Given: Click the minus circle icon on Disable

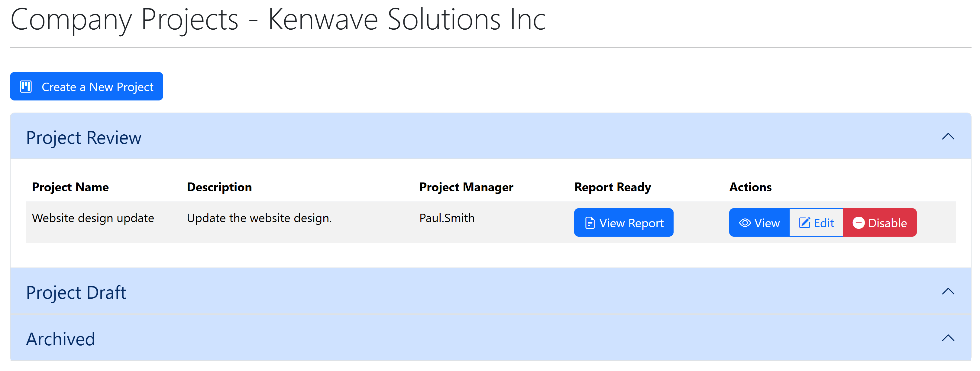Looking at the screenshot, I should coord(858,223).
